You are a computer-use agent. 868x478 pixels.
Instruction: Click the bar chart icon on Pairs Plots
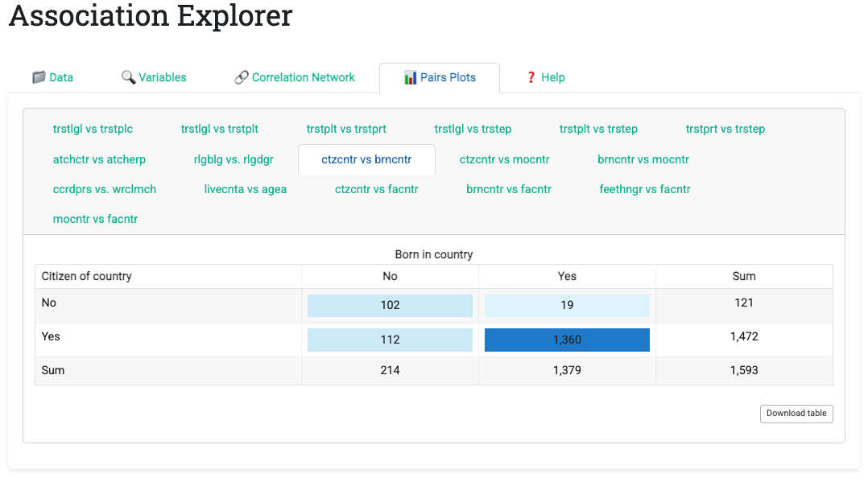point(411,77)
